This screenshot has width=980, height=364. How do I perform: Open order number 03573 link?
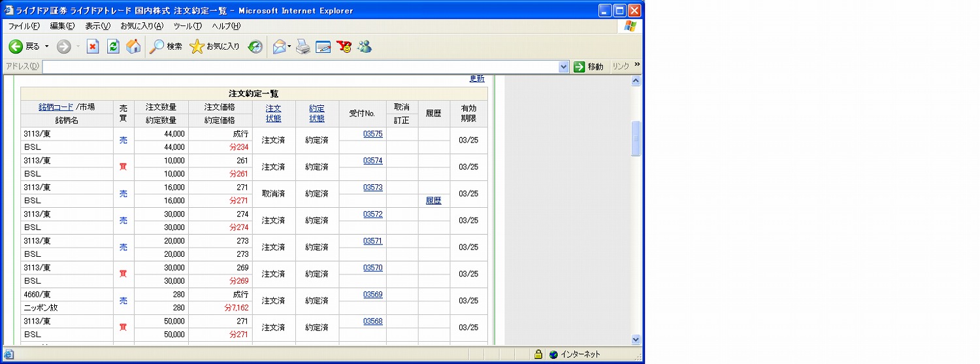pos(373,187)
